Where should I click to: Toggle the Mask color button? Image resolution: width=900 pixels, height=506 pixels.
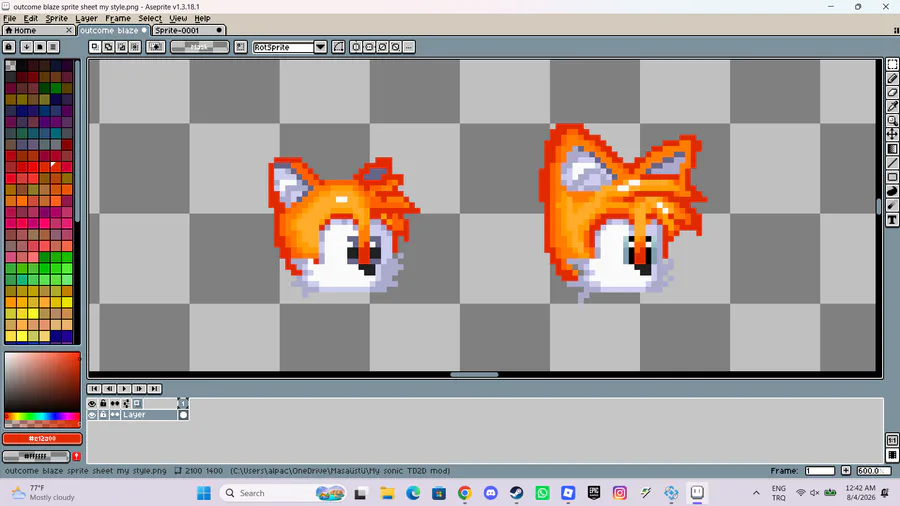(200, 47)
